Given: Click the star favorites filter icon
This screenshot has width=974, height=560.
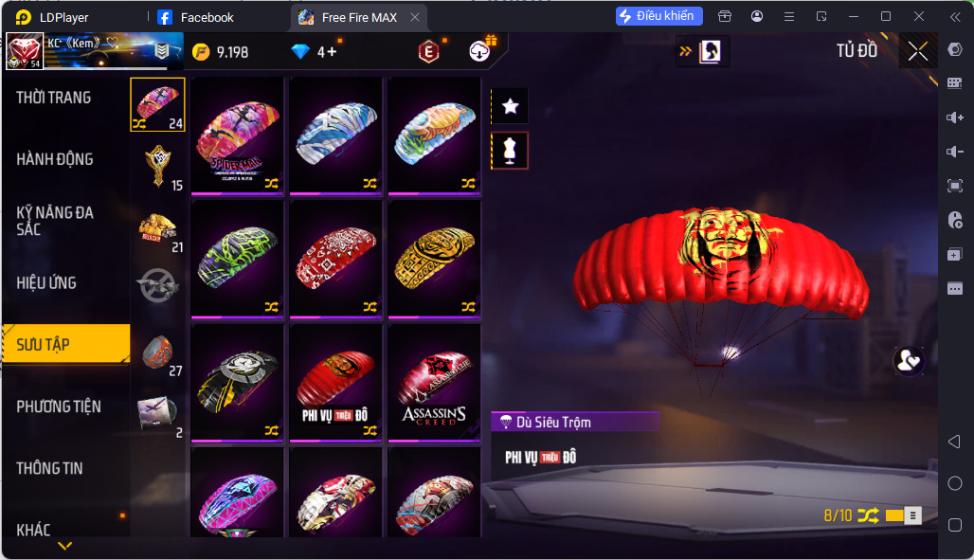Looking at the screenshot, I should click(510, 106).
